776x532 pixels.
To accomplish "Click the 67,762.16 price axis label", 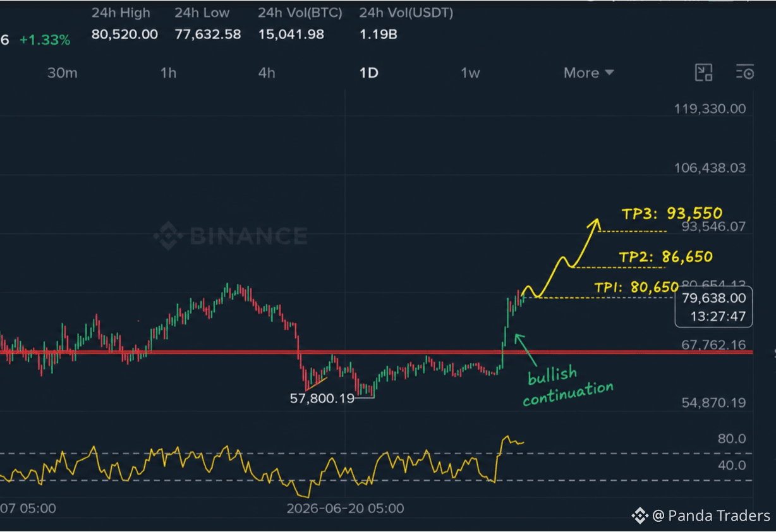I will 714,345.
